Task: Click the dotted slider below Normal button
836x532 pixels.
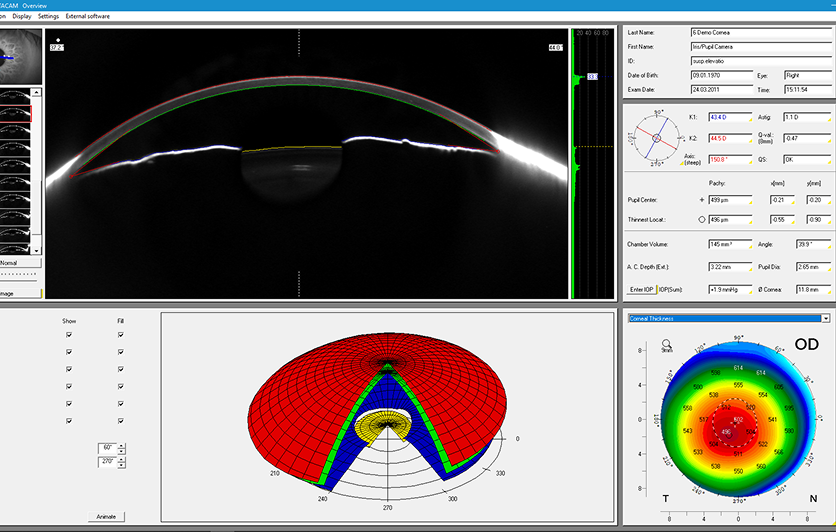Action: click(19, 275)
